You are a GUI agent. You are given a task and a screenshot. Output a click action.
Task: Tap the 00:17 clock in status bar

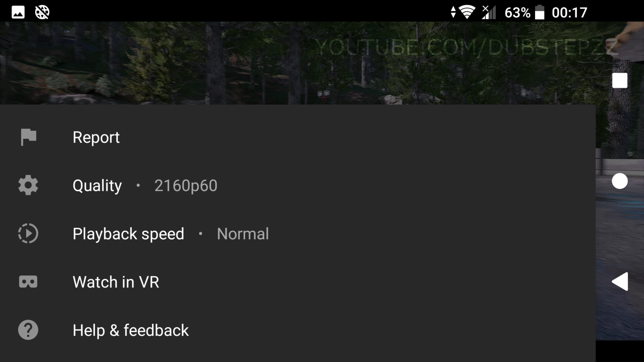[x=570, y=13]
